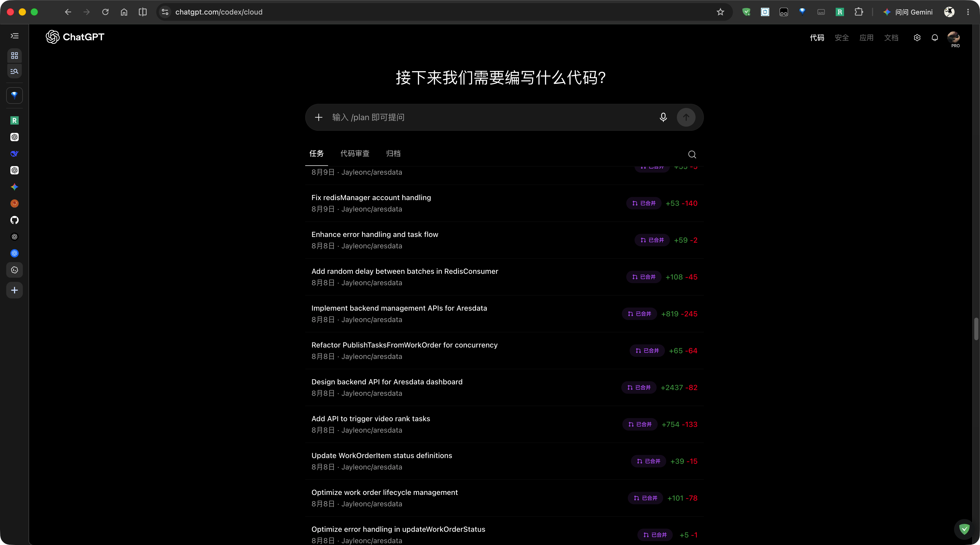This screenshot has width=980, height=545.
Task: Open the green R extension in toolbar
Action: tap(840, 12)
